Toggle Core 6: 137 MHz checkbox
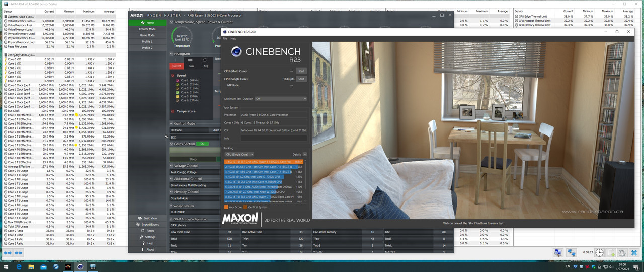The width and height of the screenshot is (644, 272). point(177,101)
